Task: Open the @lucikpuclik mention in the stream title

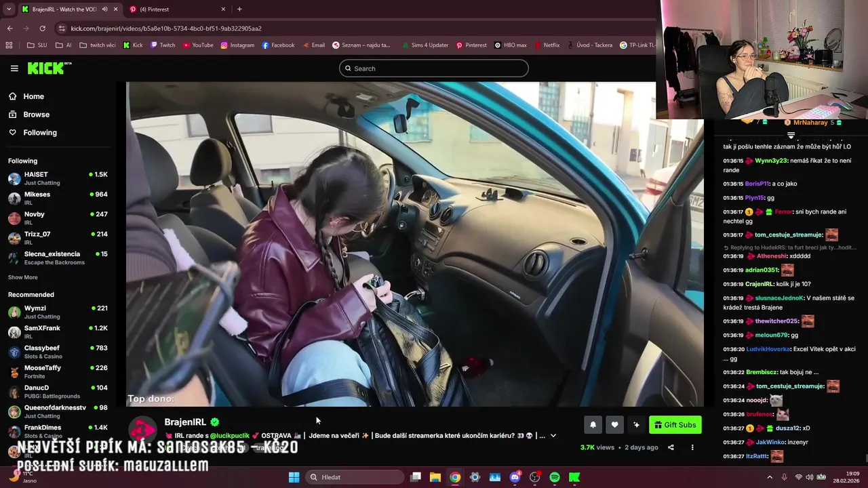Action: tap(230, 436)
